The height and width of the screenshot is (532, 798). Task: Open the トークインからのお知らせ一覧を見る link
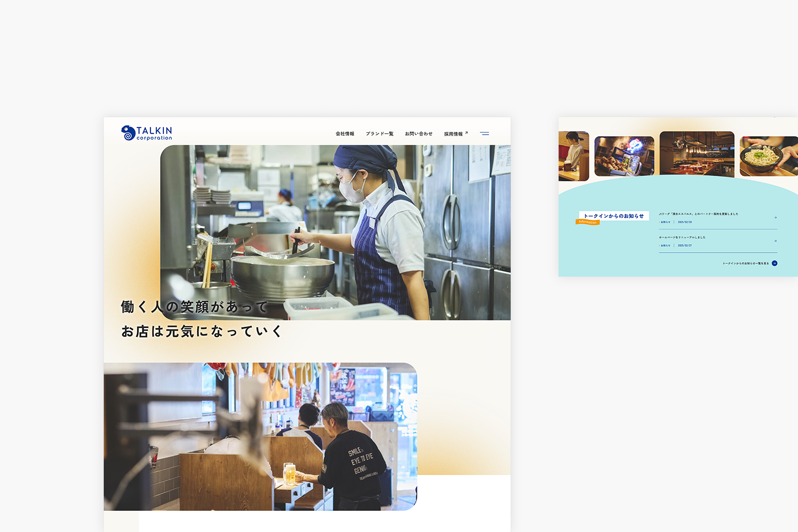pyautogui.click(x=745, y=263)
